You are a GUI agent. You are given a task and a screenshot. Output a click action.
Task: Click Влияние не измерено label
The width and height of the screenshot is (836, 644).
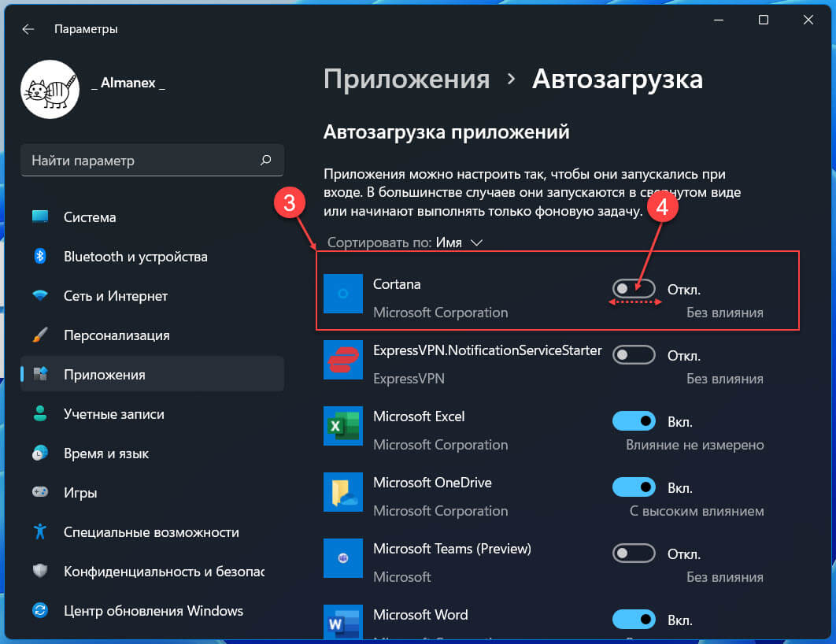pos(695,445)
